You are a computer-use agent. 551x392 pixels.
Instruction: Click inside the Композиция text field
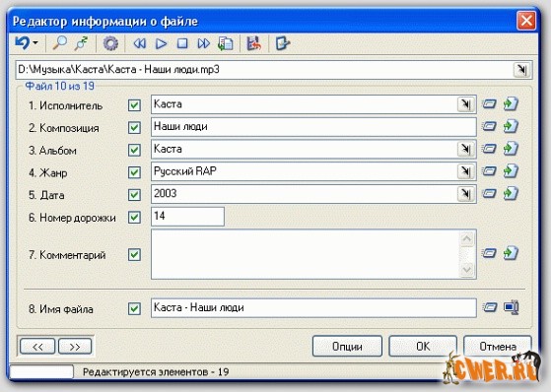313,127
